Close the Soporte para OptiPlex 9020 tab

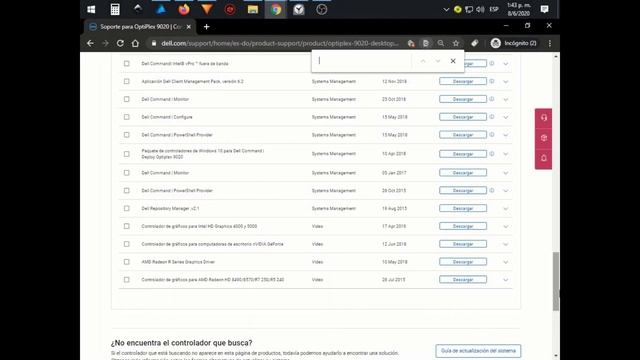click(x=189, y=27)
